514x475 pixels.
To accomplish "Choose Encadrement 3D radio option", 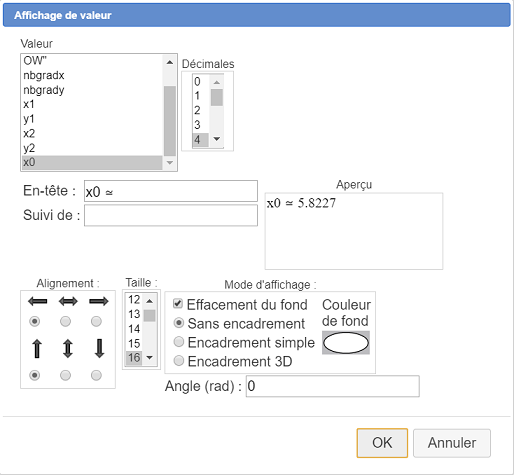I will (x=179, y=361).
